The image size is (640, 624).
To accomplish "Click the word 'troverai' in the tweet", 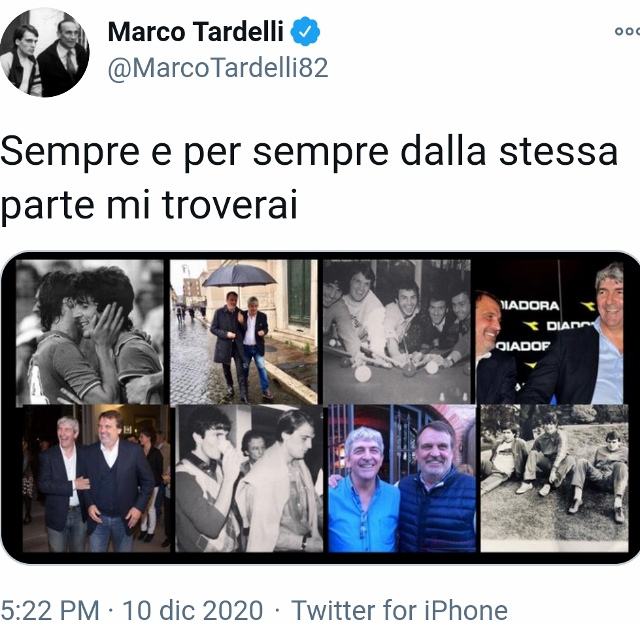I will pyautogui.click(x=229, y=204).
